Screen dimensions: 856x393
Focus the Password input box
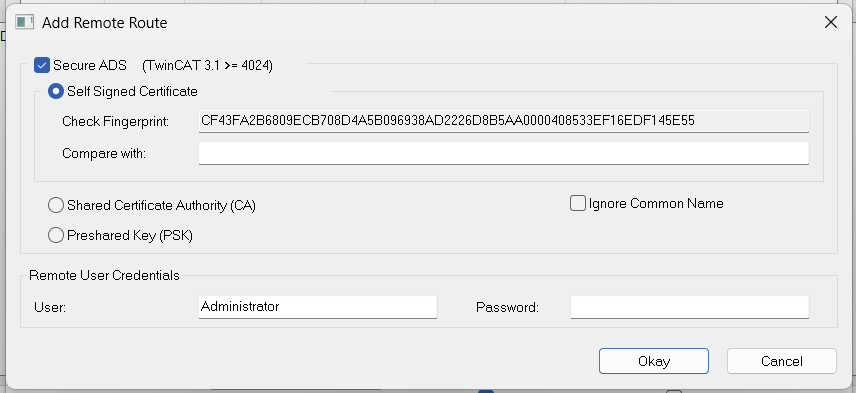pyautogui.click(x=689, y=307)
